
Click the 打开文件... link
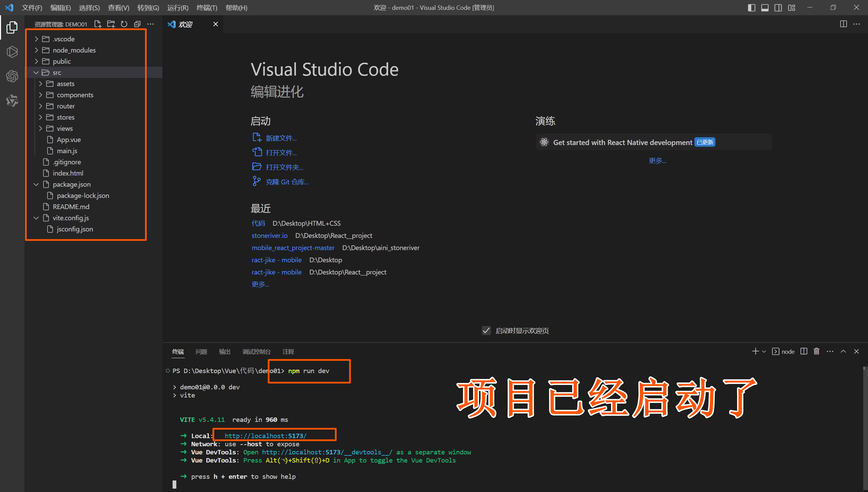(281, 153)
